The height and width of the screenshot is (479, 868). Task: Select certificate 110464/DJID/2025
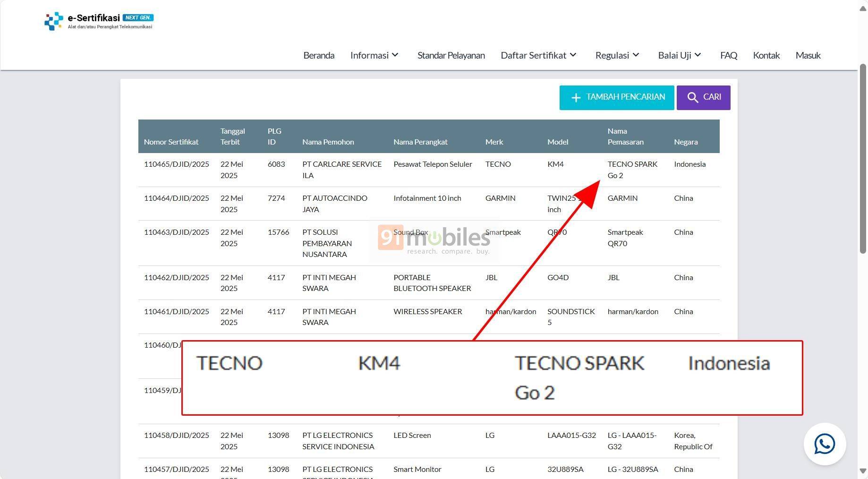[177, 198]
